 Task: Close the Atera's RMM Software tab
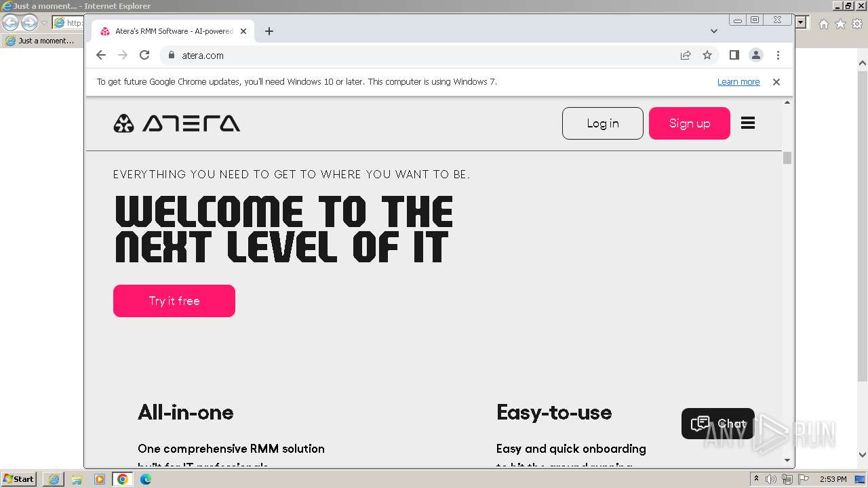[x=243, y=31]
